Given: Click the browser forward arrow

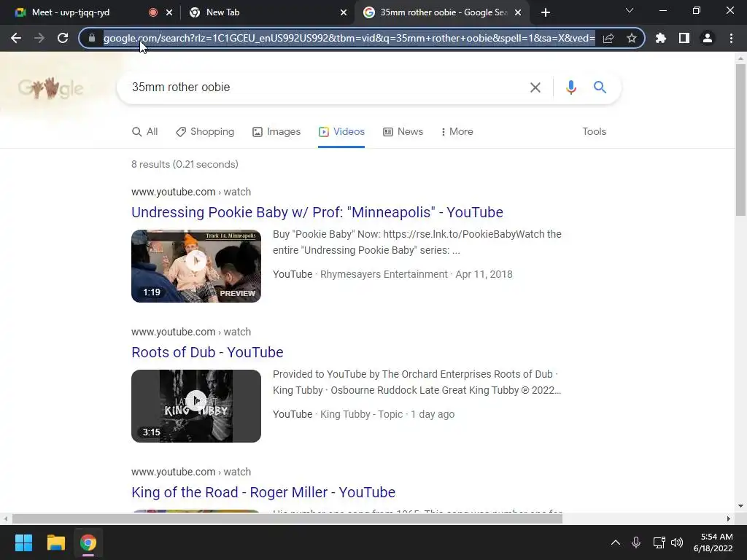Looking at the screenshot, I should coord(39,38).
